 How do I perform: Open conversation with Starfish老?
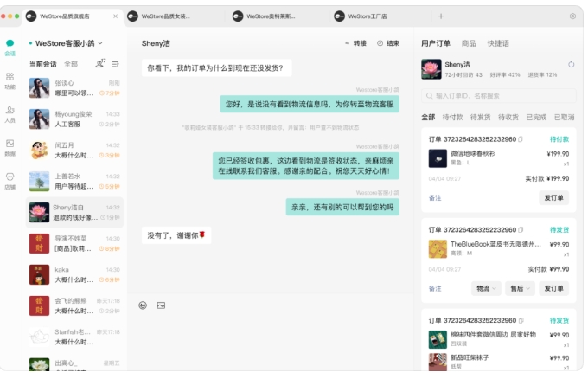[74, 337]
